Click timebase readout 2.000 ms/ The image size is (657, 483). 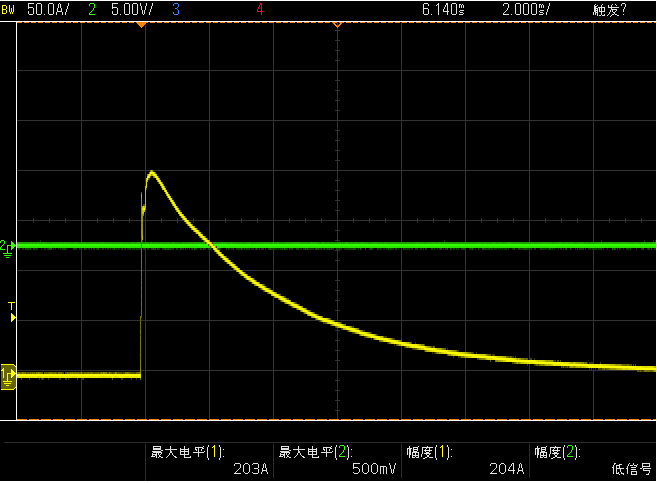point(526,10)
